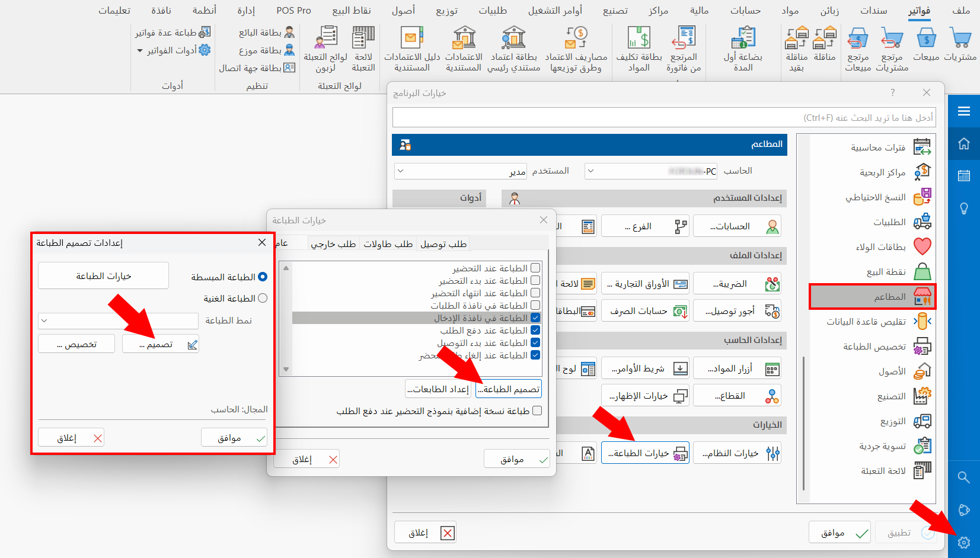Open the نمط الطباعة dropdown

[x=118, y=321]
